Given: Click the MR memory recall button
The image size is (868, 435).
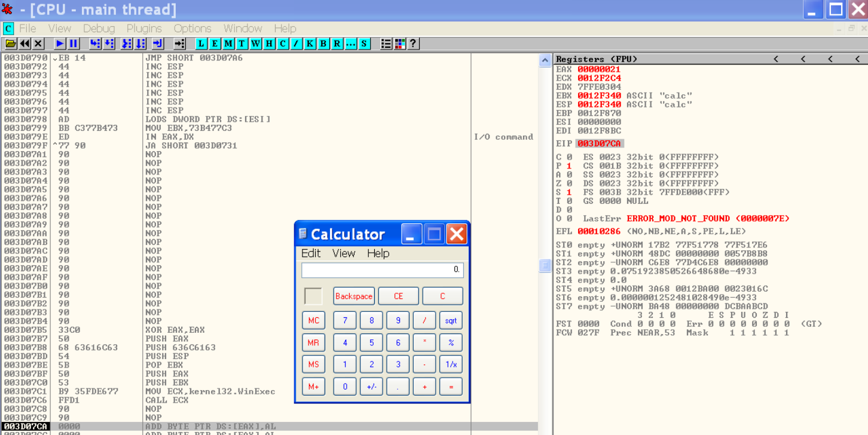Looking at the screenshot, I should pos(314,343).
